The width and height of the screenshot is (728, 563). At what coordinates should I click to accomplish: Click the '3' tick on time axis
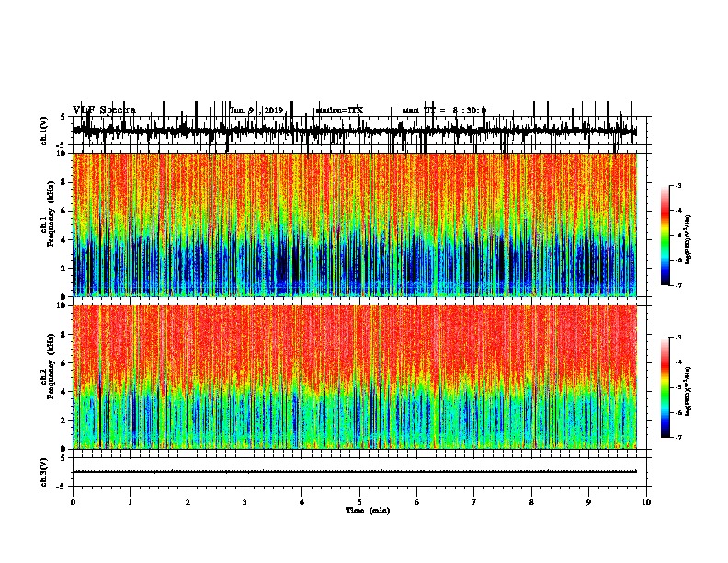(x=245, y=502)
